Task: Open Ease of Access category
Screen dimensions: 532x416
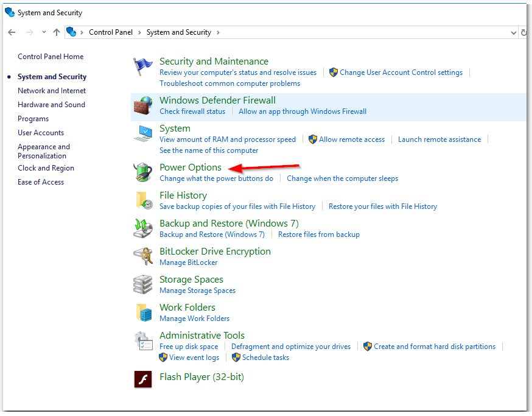Action: tap(41, 182)
